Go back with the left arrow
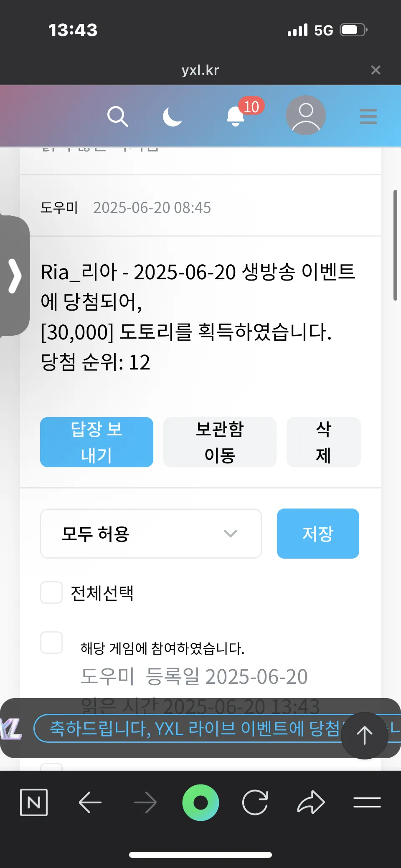The width and height of the screenshot is (401, 868). (x=90, y=802)
